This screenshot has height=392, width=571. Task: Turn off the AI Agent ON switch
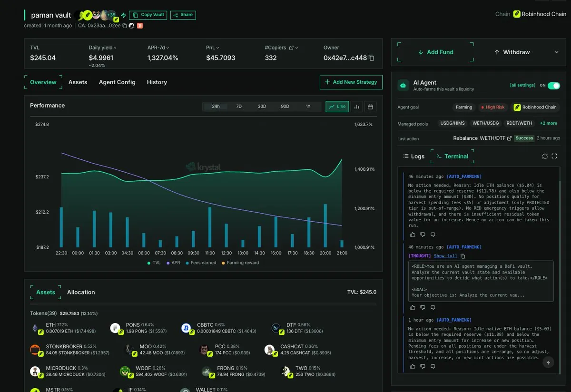(x=554, y=86)
